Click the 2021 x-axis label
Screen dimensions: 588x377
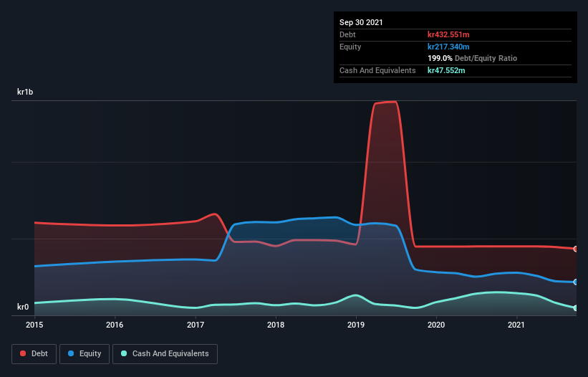[516, 325]
